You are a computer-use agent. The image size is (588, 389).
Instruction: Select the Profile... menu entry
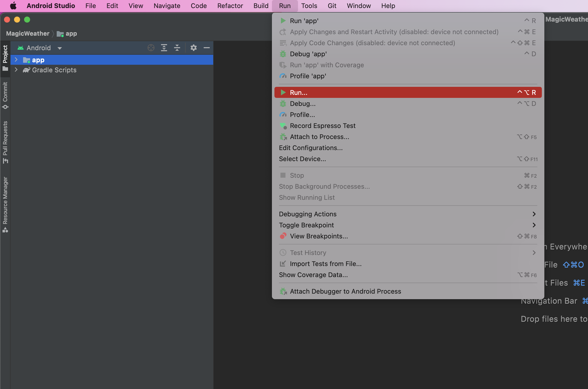[408, 115]
